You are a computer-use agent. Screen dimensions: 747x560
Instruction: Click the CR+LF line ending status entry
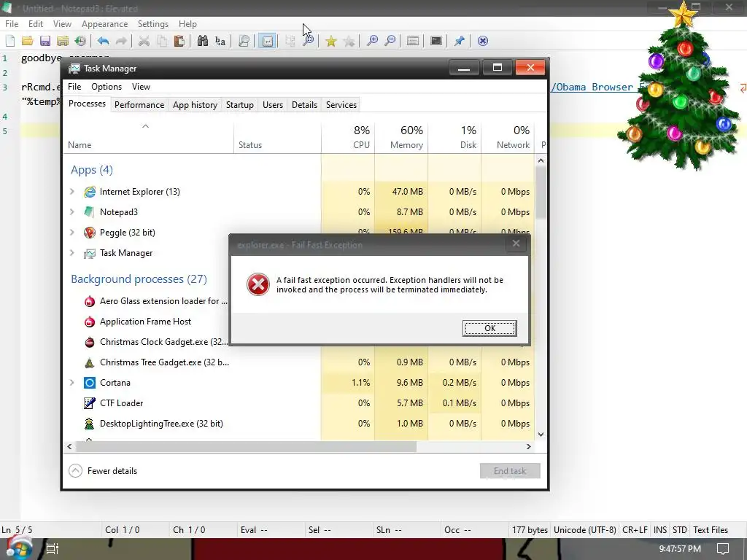click(x=635, y=530)
